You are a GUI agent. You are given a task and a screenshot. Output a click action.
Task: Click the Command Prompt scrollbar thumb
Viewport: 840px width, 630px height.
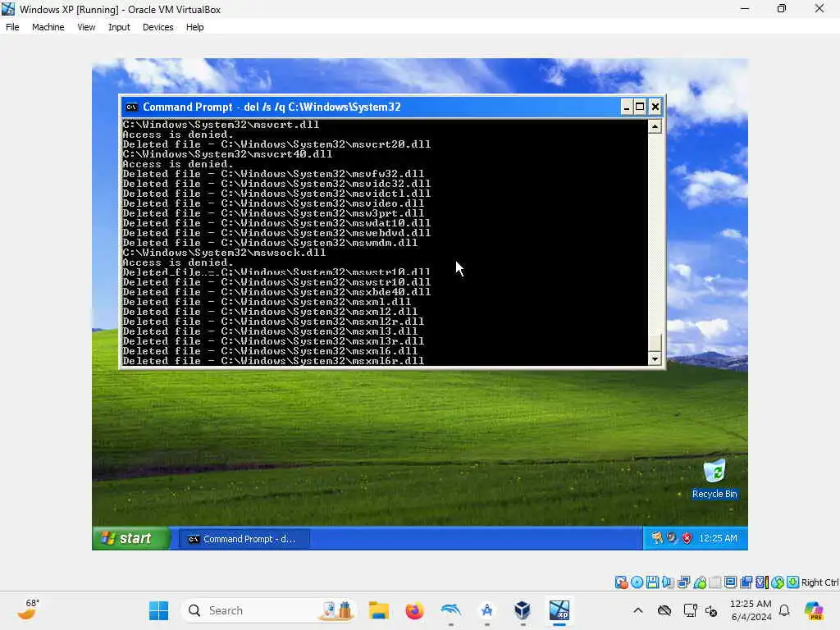pos(655,343)
